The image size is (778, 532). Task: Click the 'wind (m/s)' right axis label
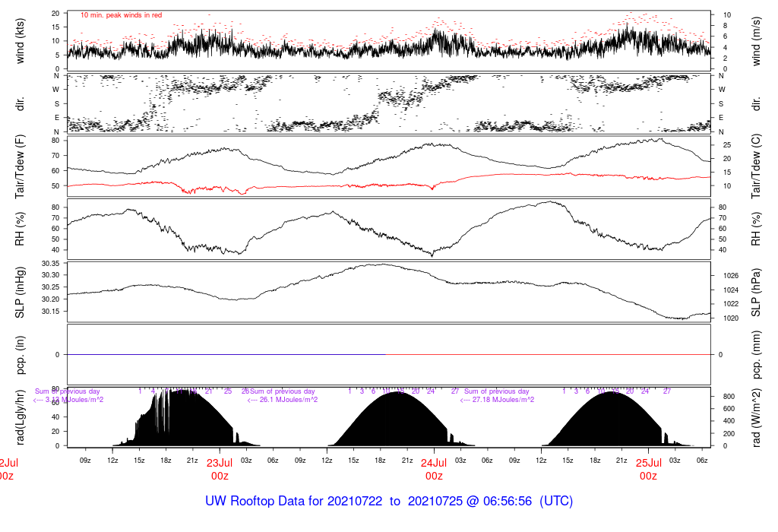pyautogui.click(x=756, y=41)
